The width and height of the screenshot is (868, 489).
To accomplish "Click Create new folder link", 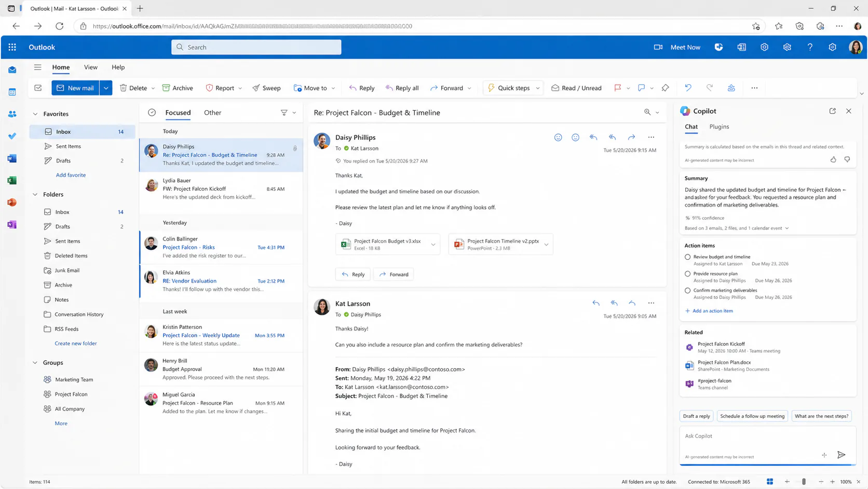I will tap(76, 343).
